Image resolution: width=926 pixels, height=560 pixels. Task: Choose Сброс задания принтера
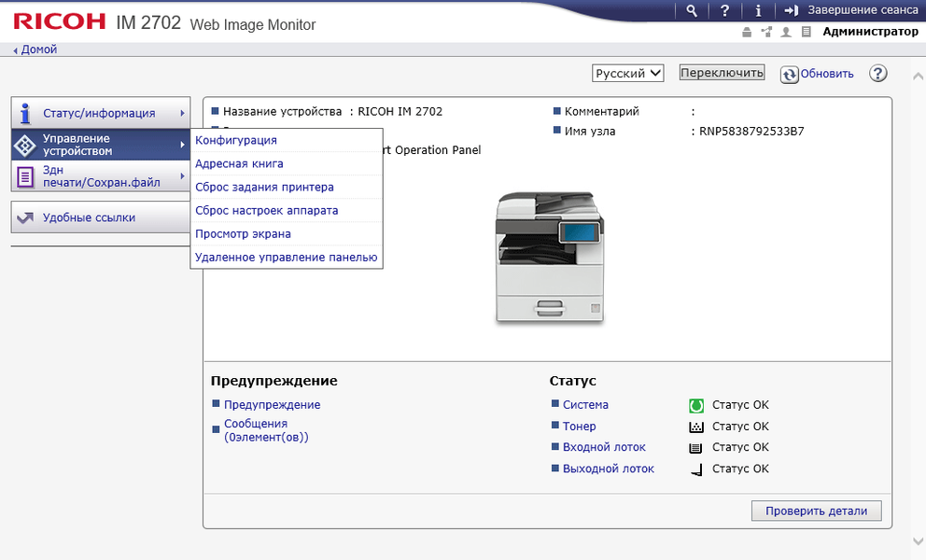(264, 188)
